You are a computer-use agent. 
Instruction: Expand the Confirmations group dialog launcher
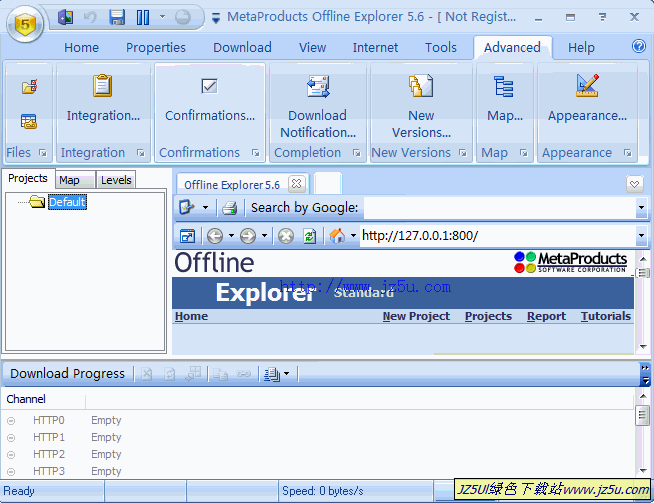255,153
